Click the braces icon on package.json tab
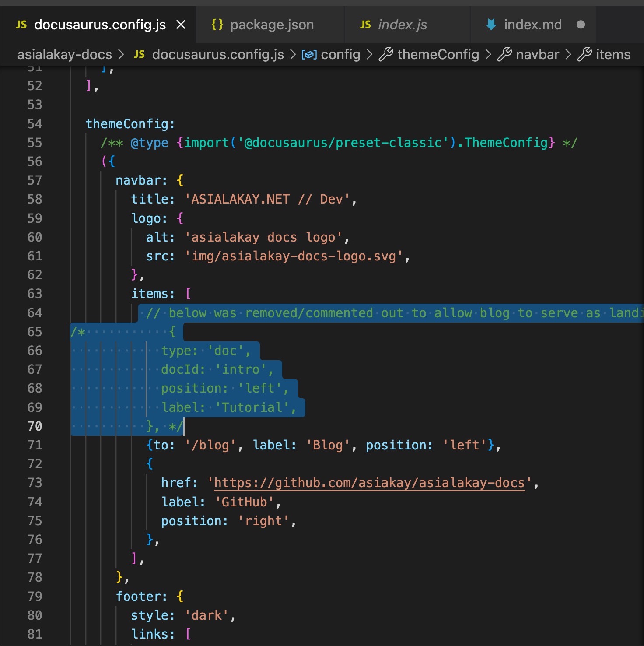The image size is (644, 646). 217,25
